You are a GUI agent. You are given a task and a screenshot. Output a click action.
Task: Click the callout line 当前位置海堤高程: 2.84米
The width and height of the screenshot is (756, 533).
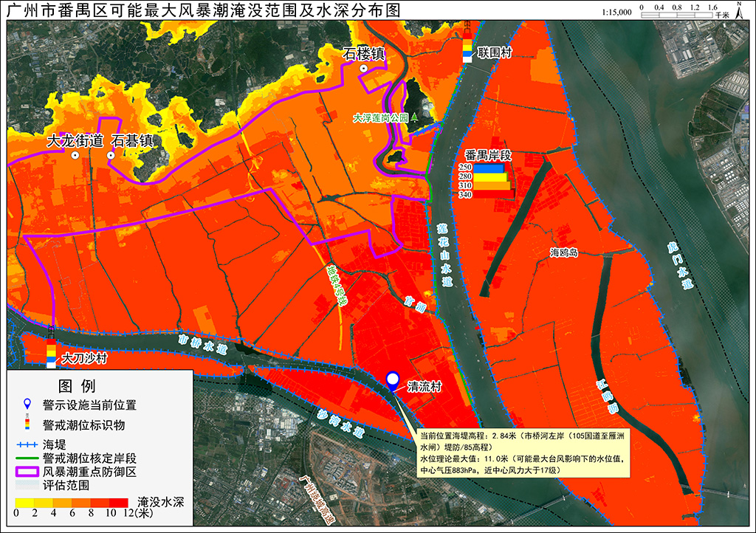click(467, 436)
